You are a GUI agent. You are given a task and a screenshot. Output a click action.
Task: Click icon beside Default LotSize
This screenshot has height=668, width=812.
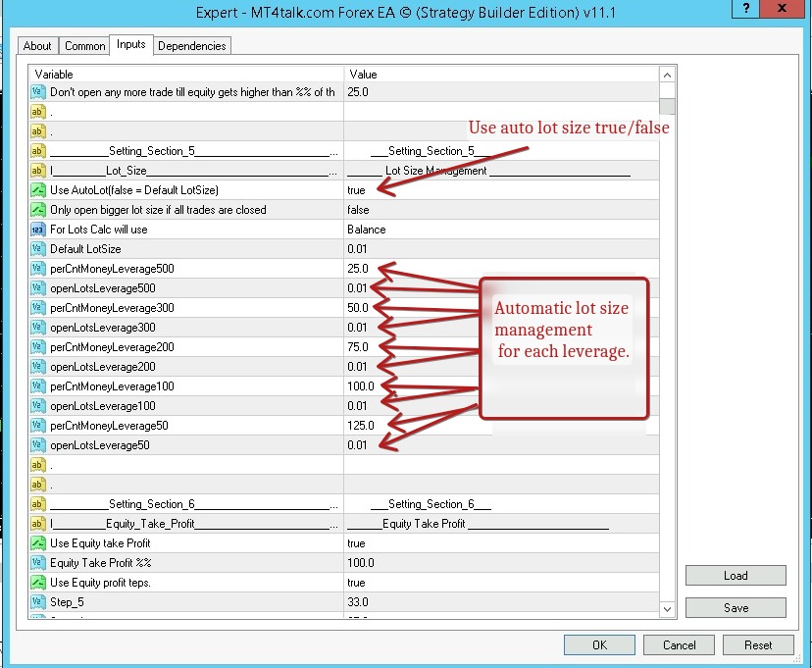[38, 249]
